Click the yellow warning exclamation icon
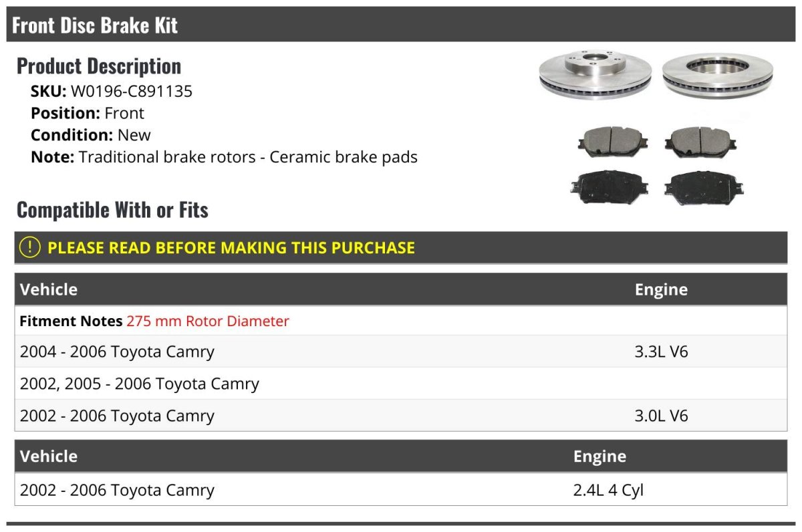Screen dimensions: 802x532 30,247
